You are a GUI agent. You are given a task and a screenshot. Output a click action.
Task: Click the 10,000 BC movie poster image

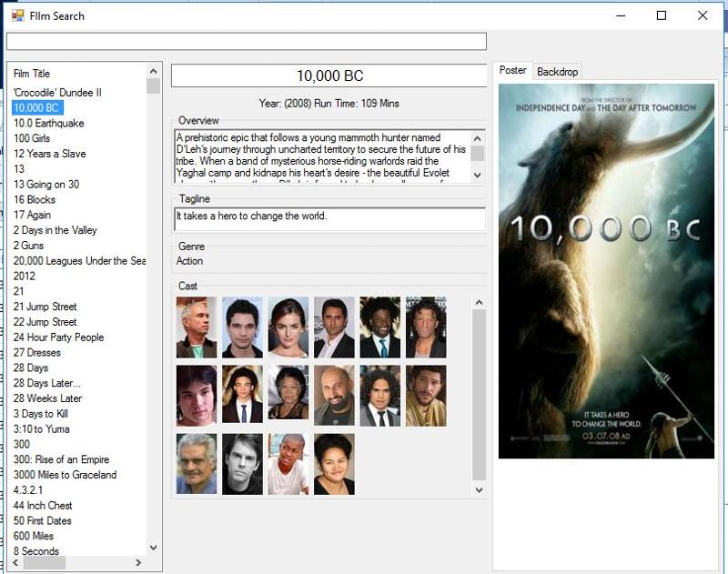coord(606,271)
